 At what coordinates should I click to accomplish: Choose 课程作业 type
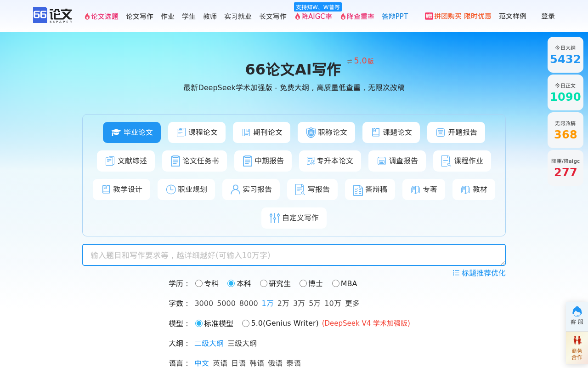click(462, 161)
